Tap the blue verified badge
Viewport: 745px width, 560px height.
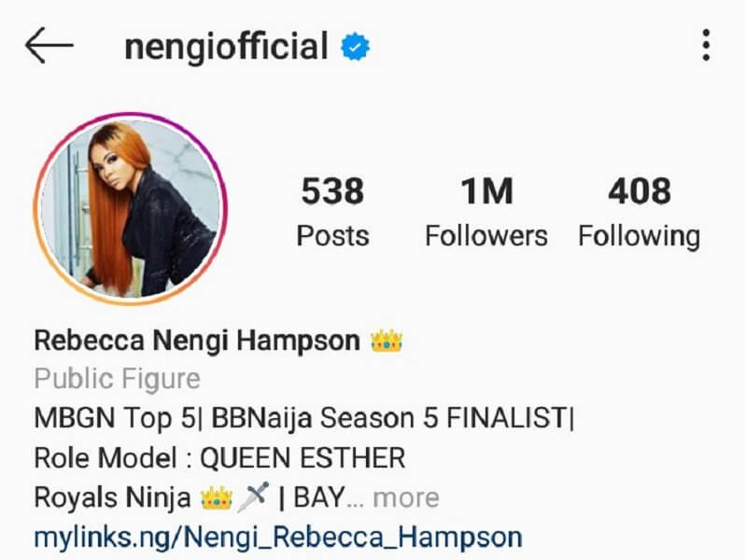[x=356, y=47]
